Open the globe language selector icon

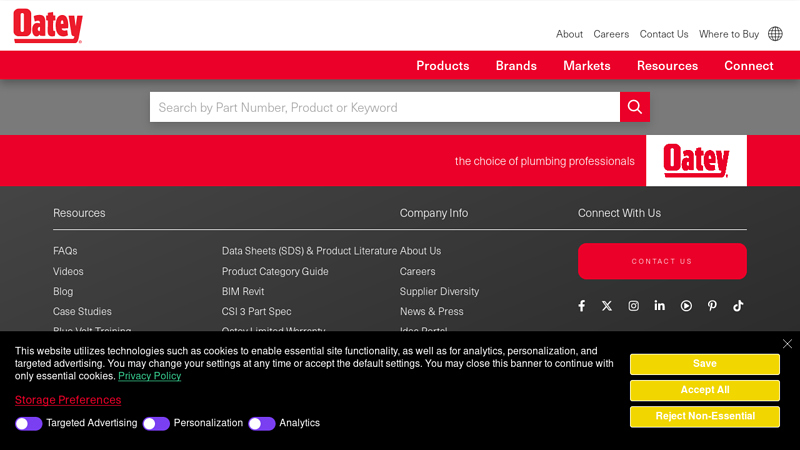[775, 34]
